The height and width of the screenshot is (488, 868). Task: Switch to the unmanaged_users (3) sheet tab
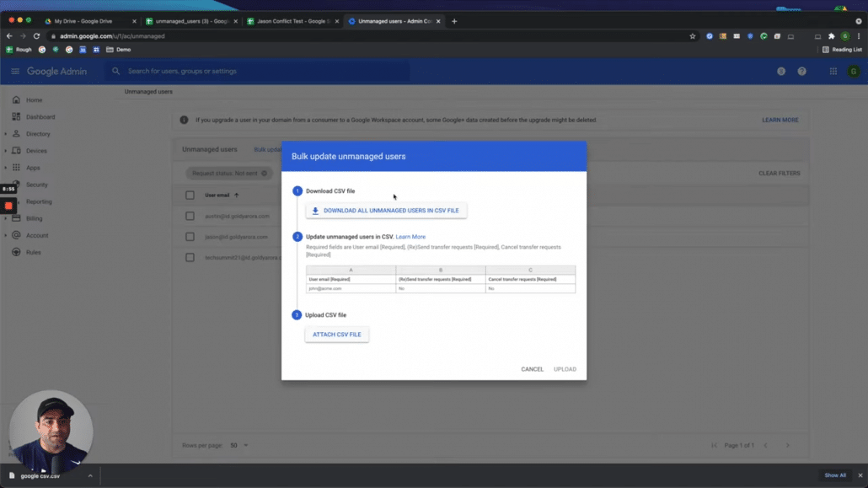tap(191, 21)
